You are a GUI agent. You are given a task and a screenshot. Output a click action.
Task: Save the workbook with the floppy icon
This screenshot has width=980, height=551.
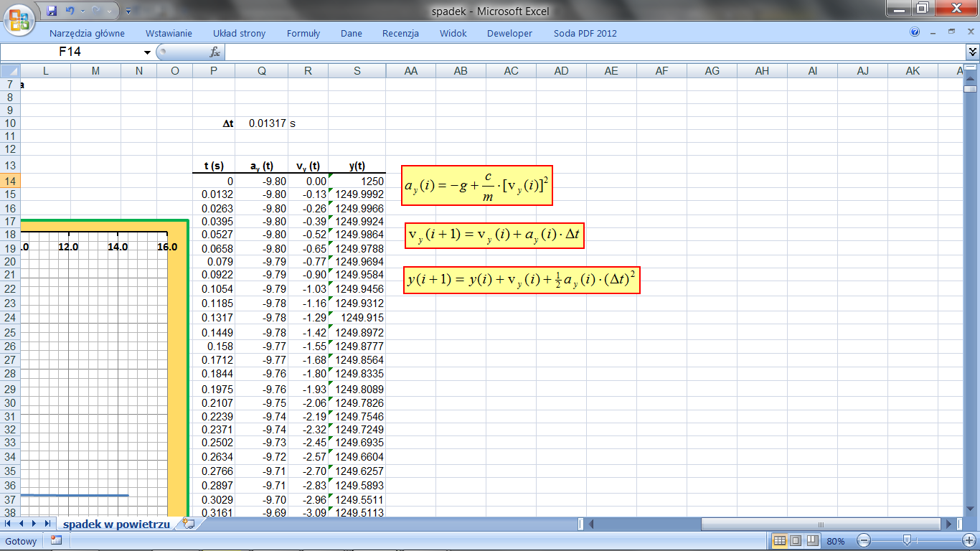pyautogui.click(x=52, y=11)
